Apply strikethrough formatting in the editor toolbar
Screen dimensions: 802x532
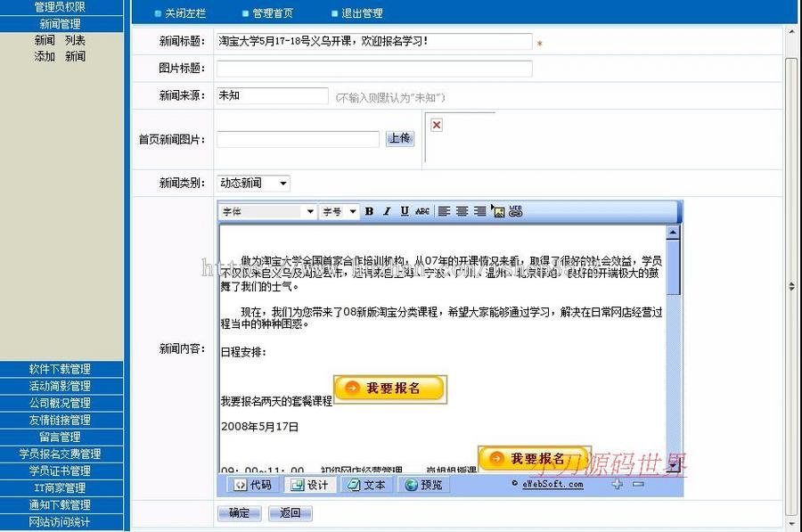tap(424, 212)
